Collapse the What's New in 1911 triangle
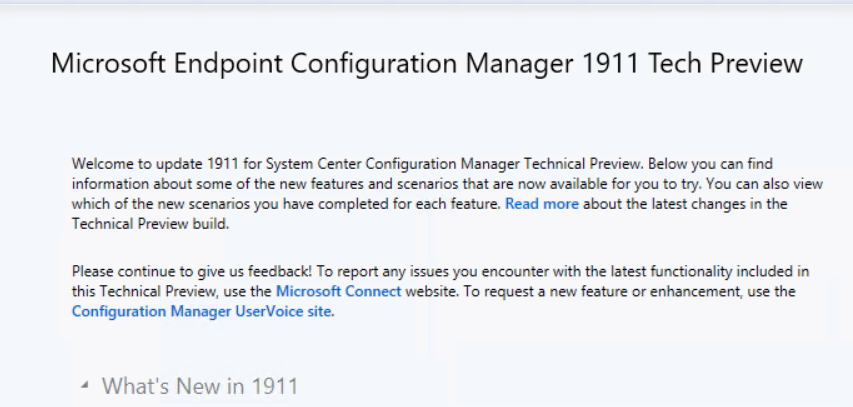 (x=84, y=385)
